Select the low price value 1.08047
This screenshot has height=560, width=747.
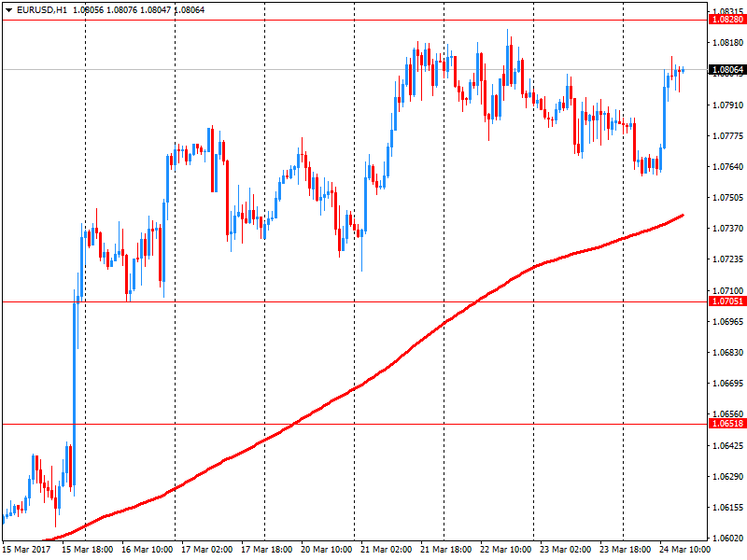coord(155,10)
